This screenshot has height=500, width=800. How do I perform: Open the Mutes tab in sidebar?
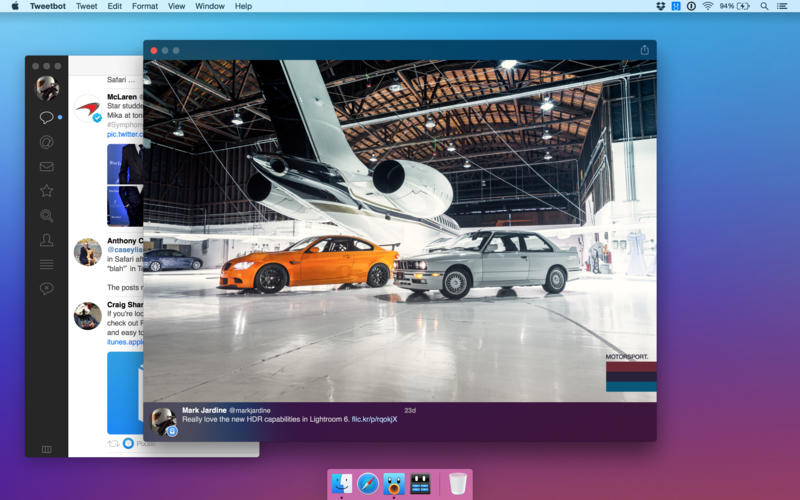pyautogui.click(x=46, y=288)
